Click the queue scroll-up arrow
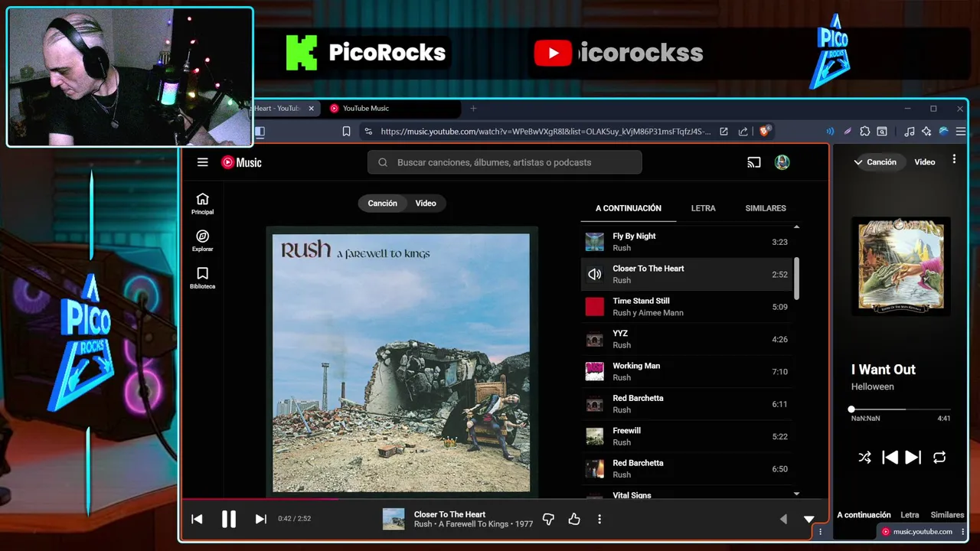The height and width of the screenshot is (551, 980). pos(796,227)
